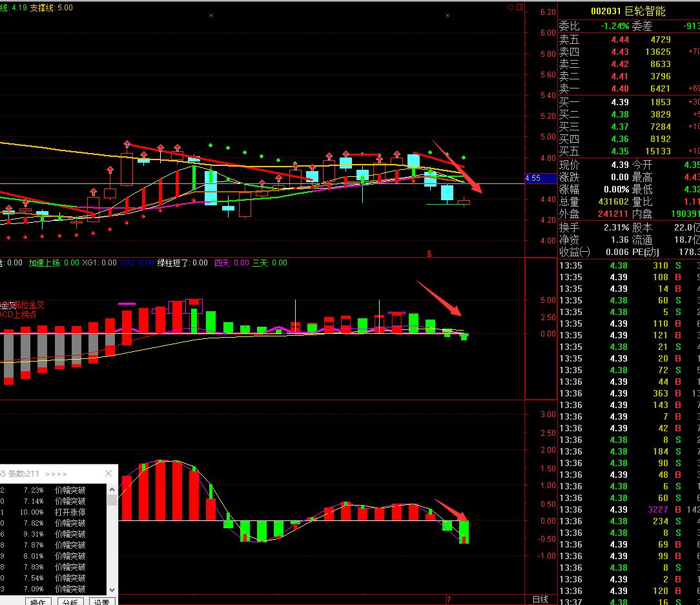Image resolution: width=700 pixels, height=605 pixels.
Task: Open the 设置 settings button
Action: tap(101, 601)
